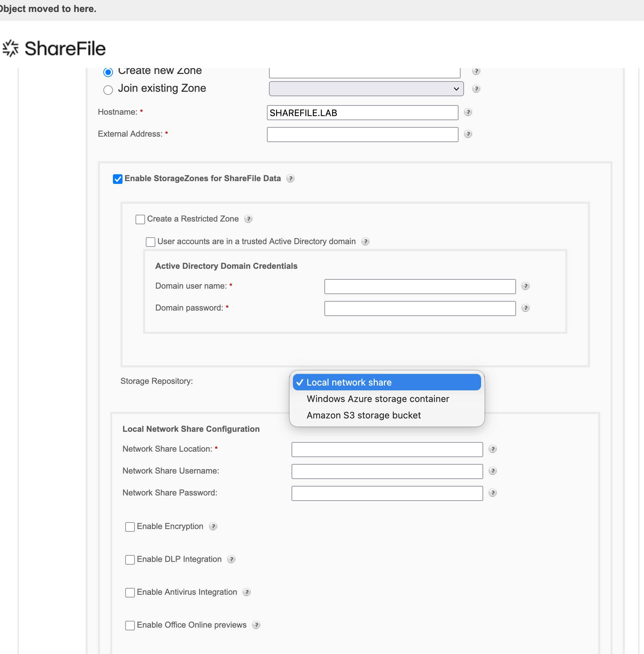Enable DLP Integration checkbox

130,560
